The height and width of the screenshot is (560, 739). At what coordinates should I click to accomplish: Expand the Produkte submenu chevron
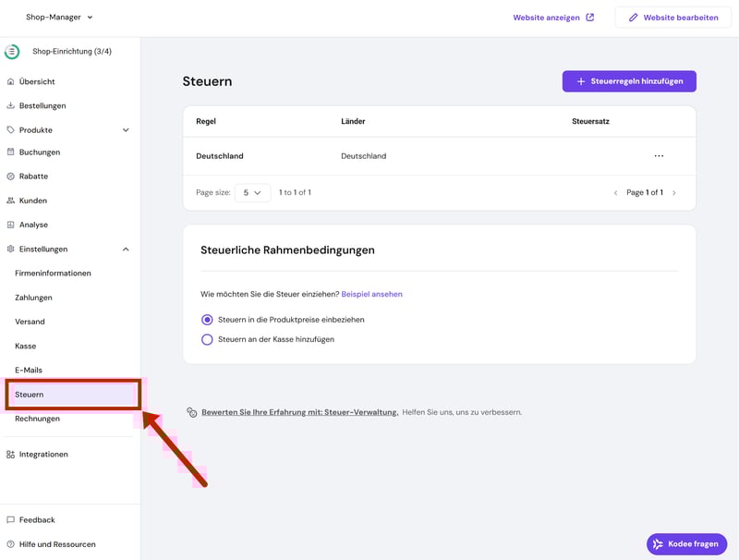126,130
